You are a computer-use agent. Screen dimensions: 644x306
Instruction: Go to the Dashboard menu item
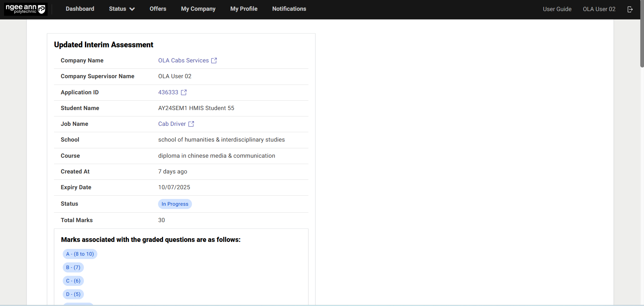tap(80, 9)
